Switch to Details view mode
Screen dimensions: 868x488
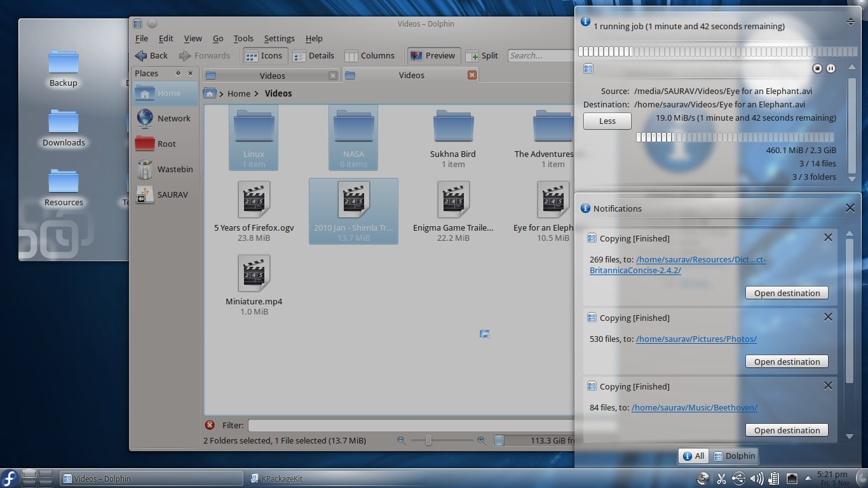coord(313,56)
